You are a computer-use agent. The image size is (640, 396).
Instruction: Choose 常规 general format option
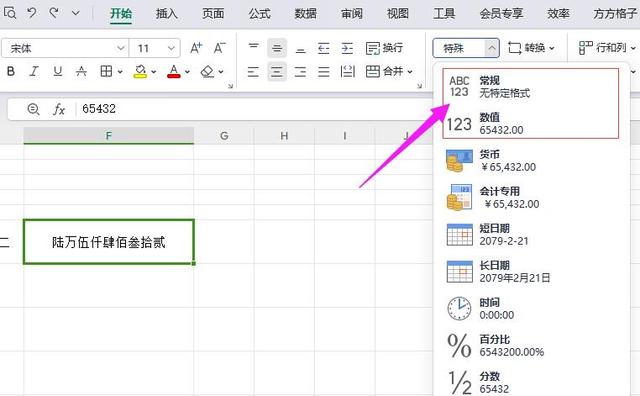(x=531, y=87)
